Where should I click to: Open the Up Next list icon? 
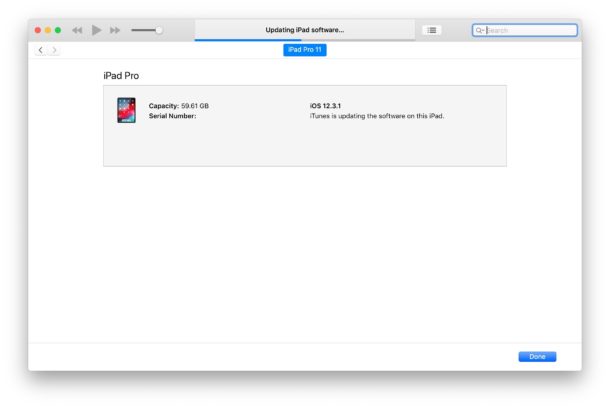point(432,30)
